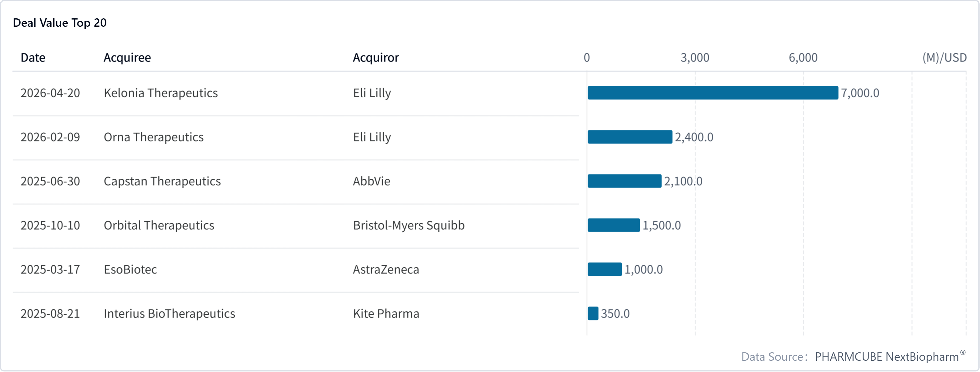Click the 2,400.0 deal value bar
Viewport: 980px width, 372px height.
(629, 137)
